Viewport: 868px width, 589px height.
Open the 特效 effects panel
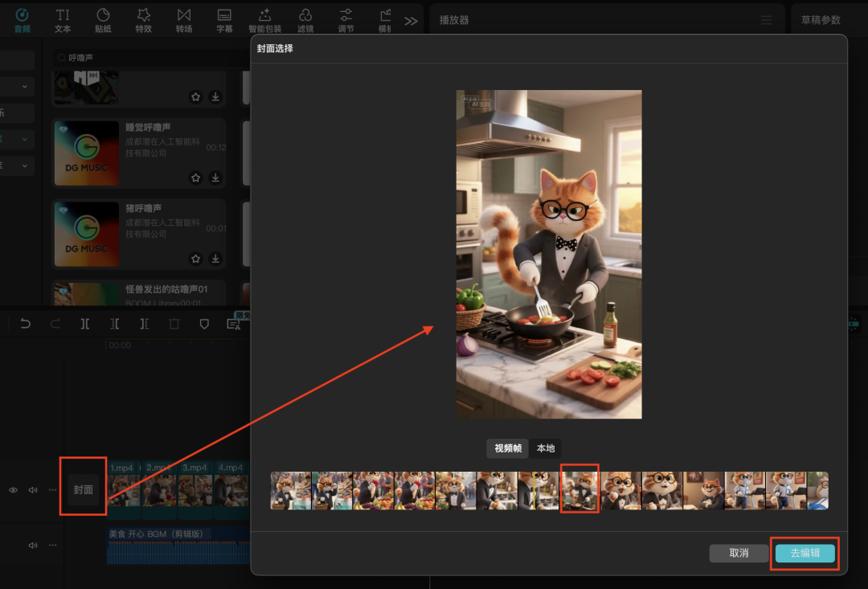tap(143, 20)
